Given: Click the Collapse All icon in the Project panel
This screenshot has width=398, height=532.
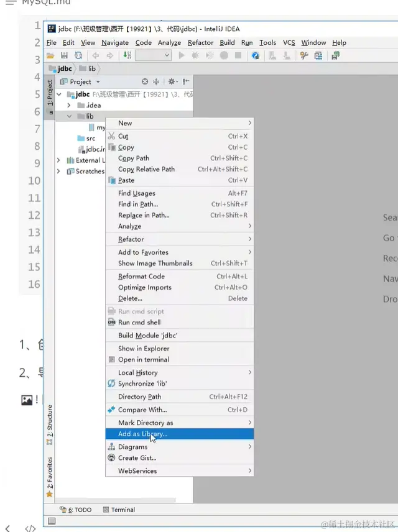Looking at the screenshot, I should point(156,81).
